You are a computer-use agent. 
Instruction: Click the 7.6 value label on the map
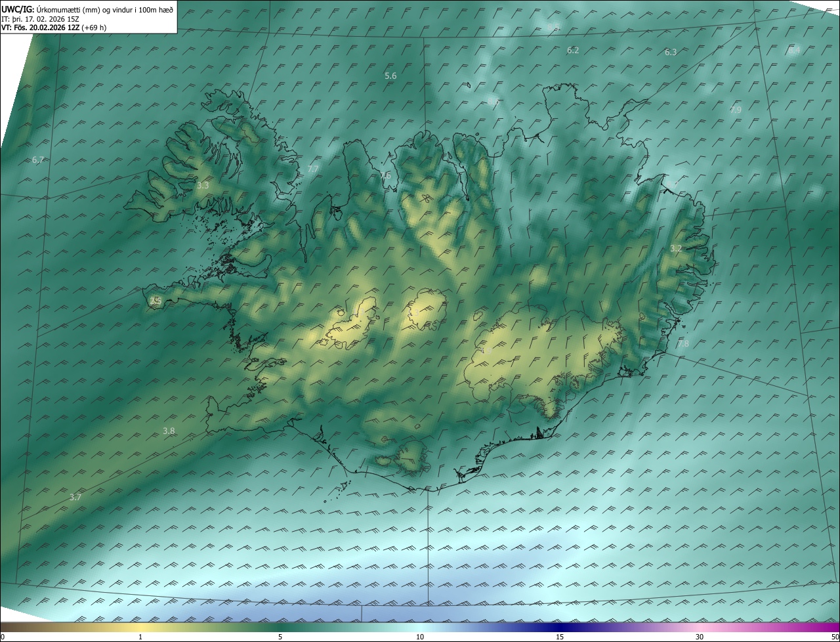coord(385,176)
